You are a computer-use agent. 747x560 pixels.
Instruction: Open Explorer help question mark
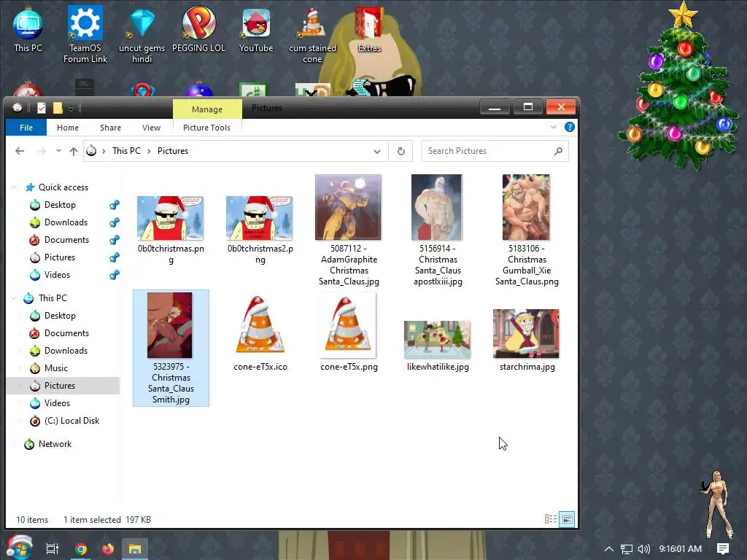tap(569, 127)
